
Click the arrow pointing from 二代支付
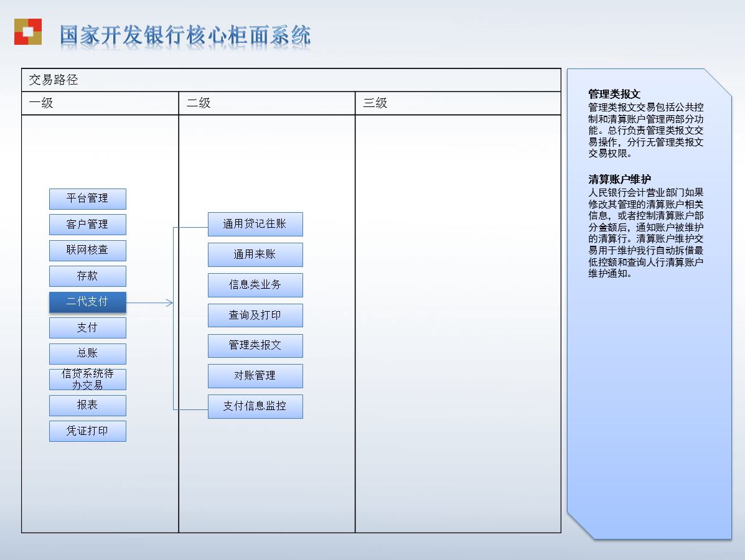pos(149,302)
